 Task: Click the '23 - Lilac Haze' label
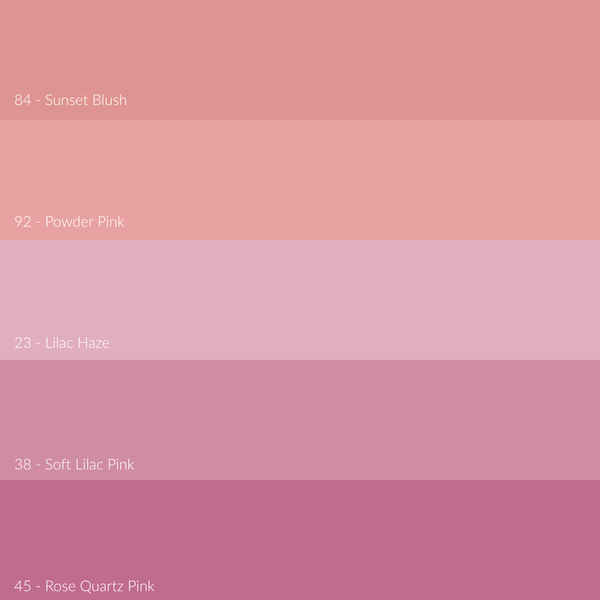point(62,343)
